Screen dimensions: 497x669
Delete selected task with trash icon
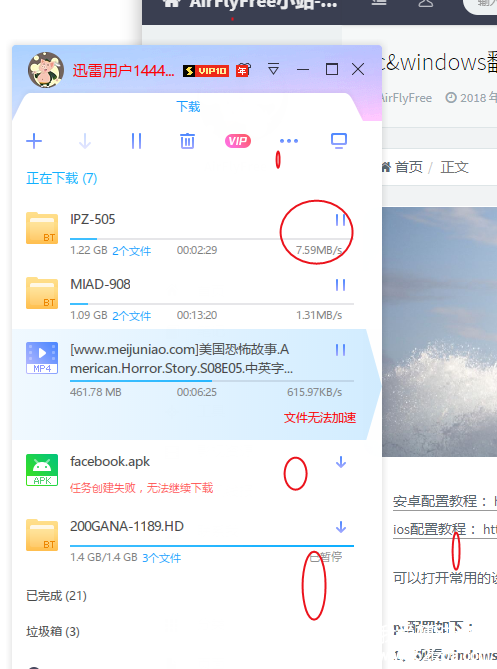[187, 141]
